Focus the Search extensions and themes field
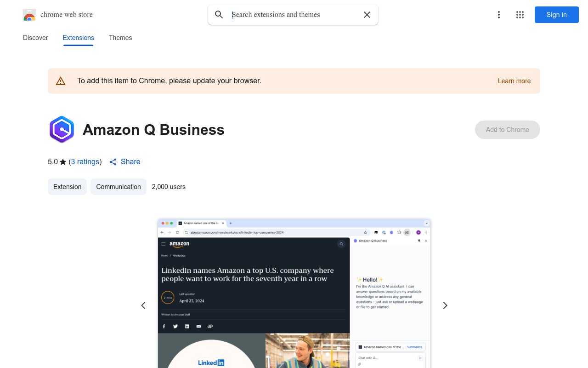The width and height of the screenshot is (588, 368). [x=294, y=15]
